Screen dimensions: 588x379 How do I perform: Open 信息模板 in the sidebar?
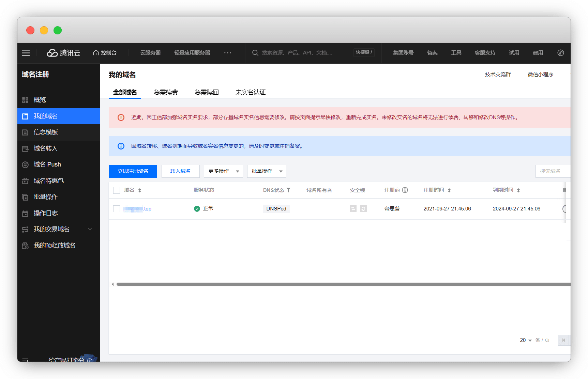pos(46,132)
